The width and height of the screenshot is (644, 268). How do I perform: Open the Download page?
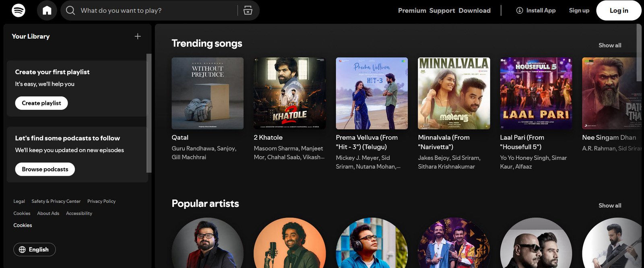[475, 10]
